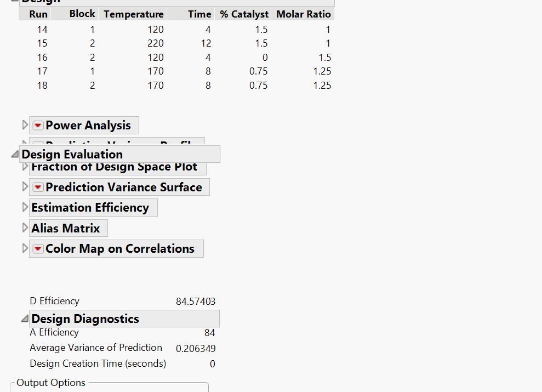Expand the Prediction Variance Surface outline

click(25, 188)
